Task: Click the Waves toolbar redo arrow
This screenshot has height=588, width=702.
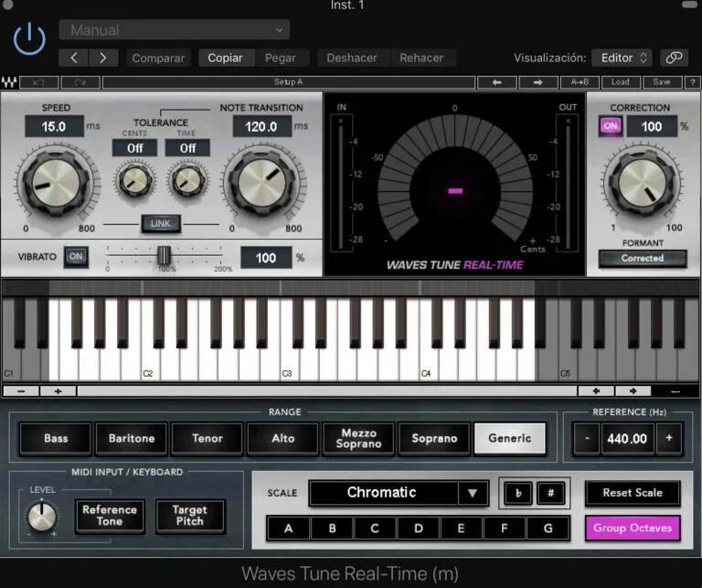Action: (80, 82)
